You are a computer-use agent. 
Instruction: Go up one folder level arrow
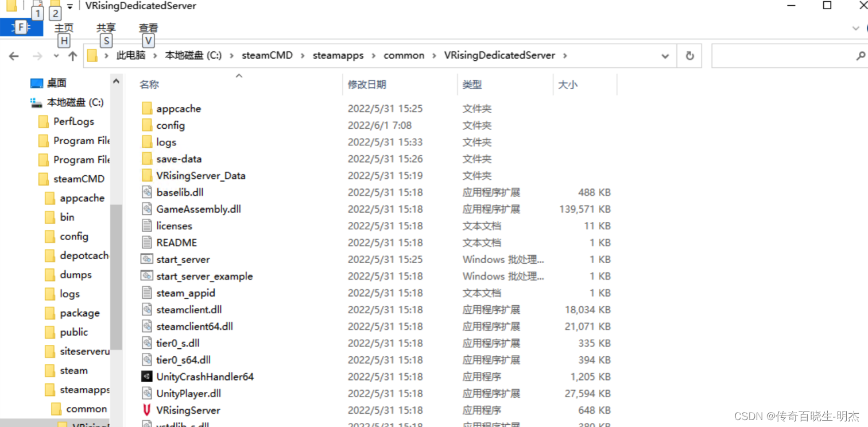tap(72, 56)
